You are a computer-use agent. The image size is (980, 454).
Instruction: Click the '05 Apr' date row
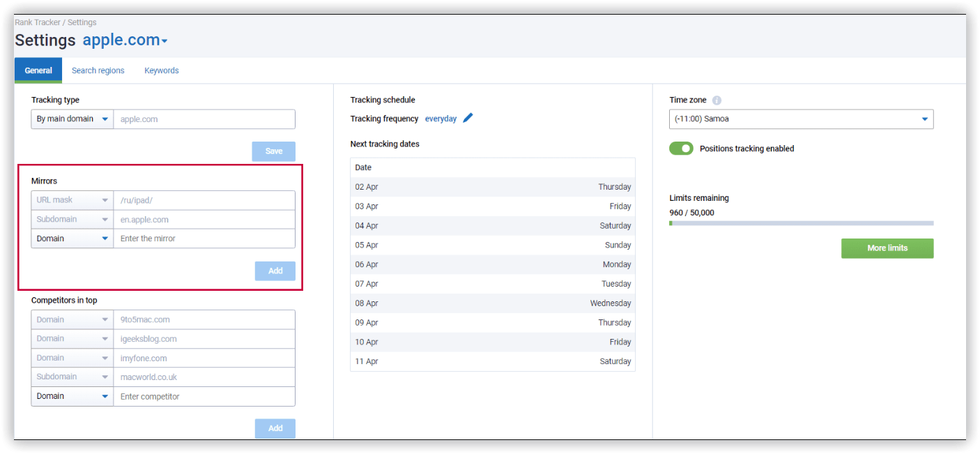[x=493, y=245]
